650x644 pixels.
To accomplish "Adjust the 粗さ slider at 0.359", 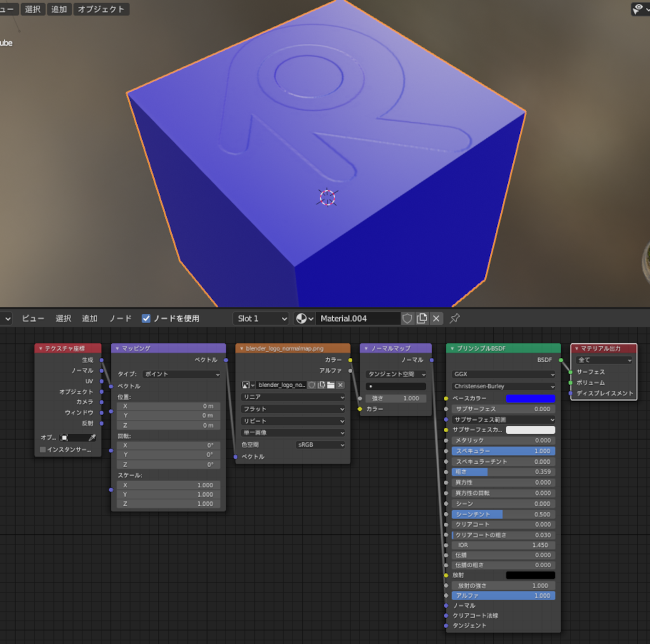I will coord(503,471).
